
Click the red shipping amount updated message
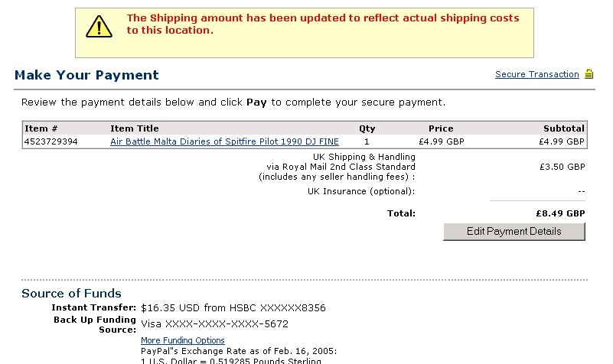tap(322, 24)
